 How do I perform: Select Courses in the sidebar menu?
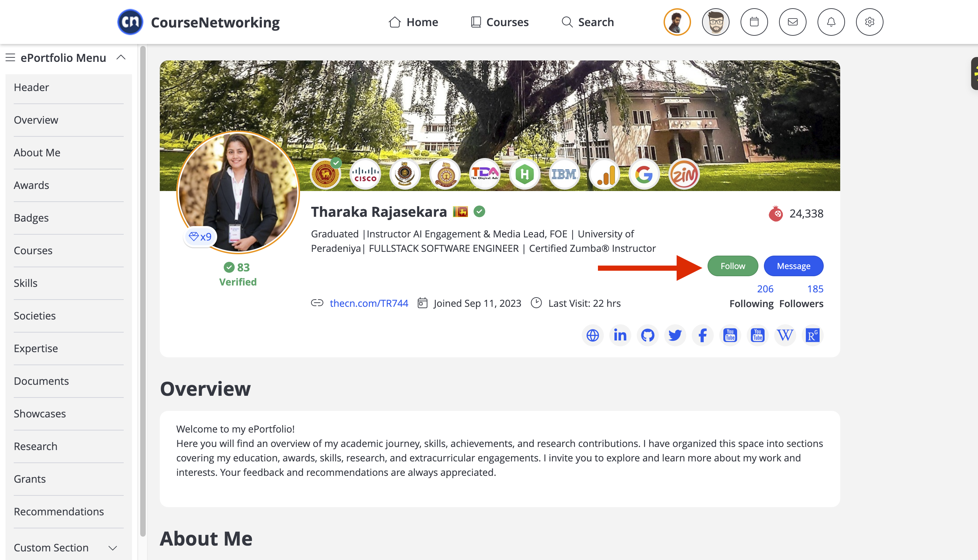click(69, 251)
